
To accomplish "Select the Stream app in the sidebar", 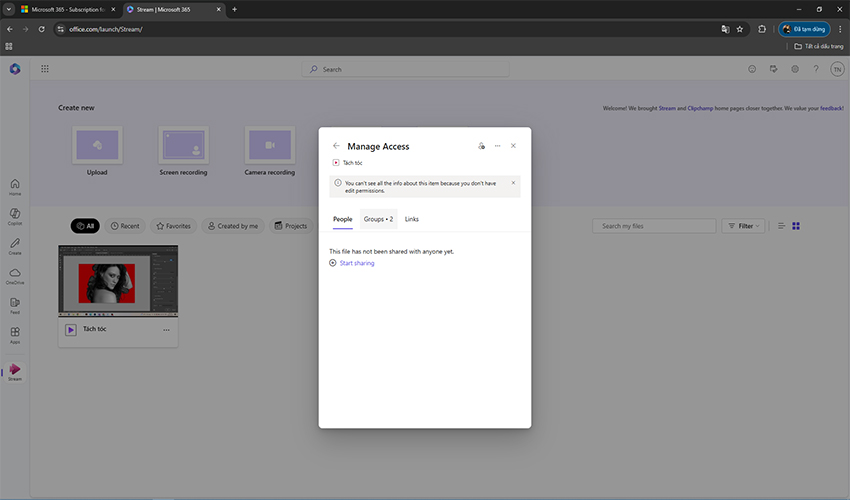I will (x=15, y=372).
